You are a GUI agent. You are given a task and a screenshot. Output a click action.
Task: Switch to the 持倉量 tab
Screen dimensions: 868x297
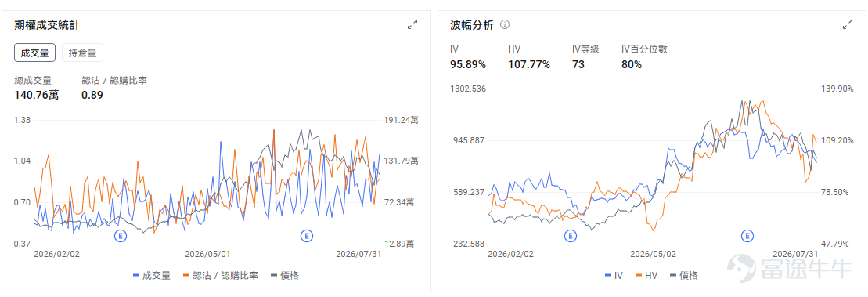82,53
